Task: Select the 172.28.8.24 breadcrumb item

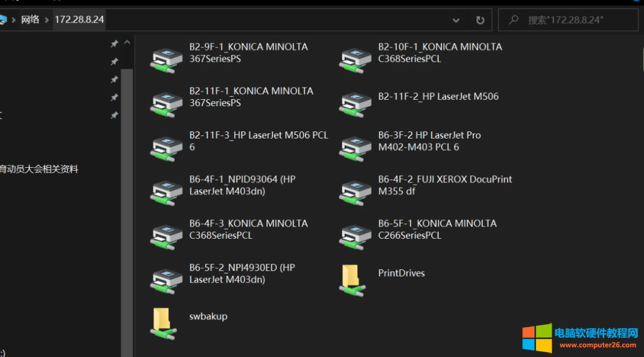Action: tap(79, 19)
